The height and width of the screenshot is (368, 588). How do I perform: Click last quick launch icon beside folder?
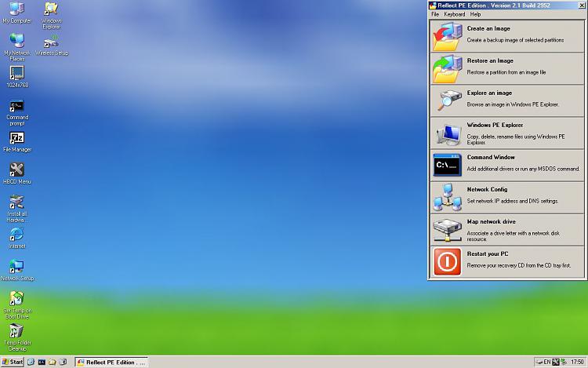[63, 362]
